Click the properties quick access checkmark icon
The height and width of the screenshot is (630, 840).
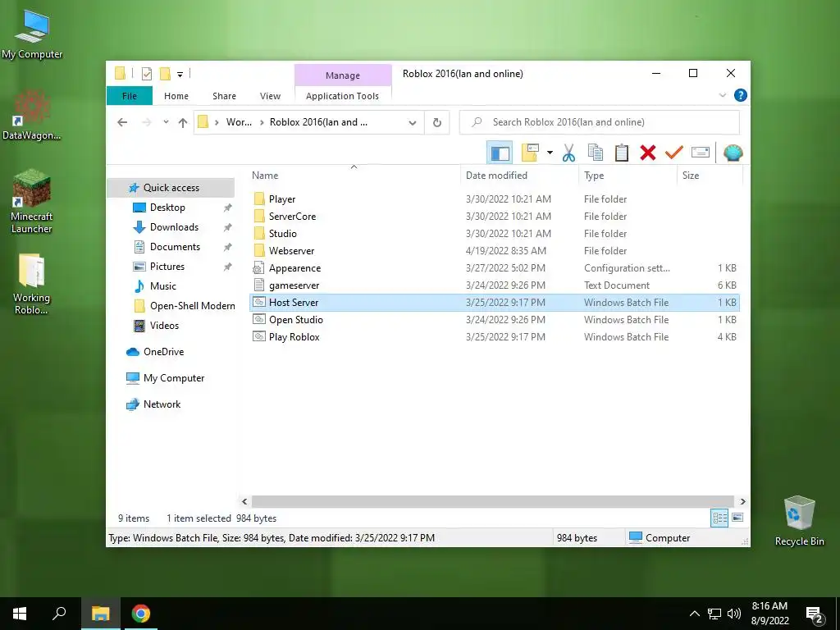[146, 74]
